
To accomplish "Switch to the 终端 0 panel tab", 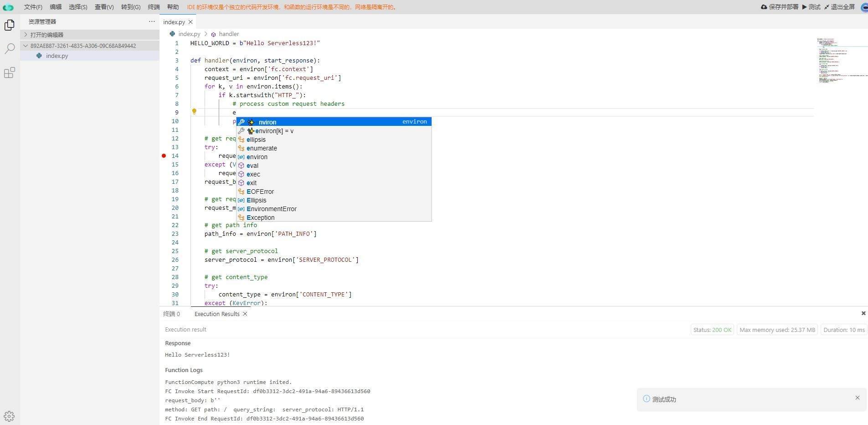I will pyautogui.click(x=172, y=314).
